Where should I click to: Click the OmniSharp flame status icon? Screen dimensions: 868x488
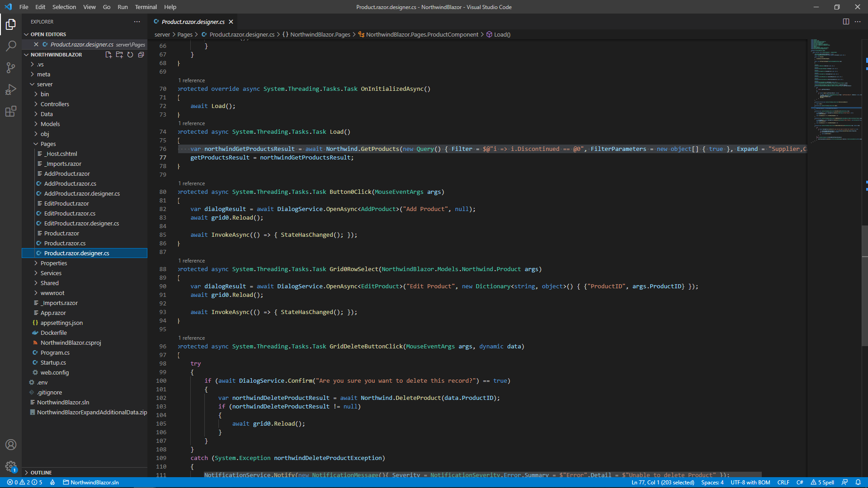point(52,483)
